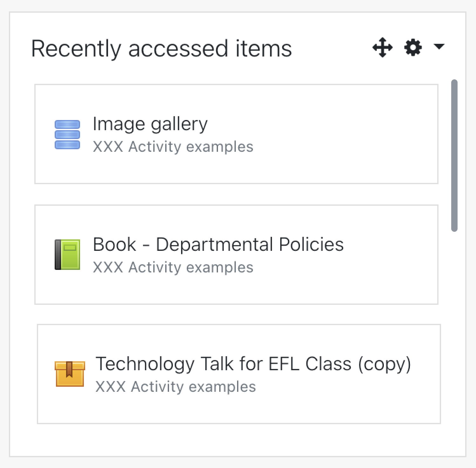476x468 pixels.
Task: Open the Image gallery item
Action: click(x=150, y=124)
